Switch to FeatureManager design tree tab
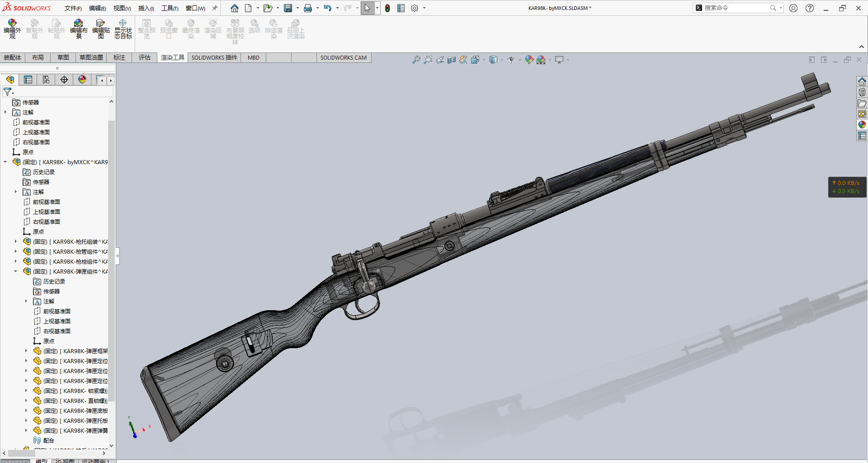 click(10, 80)
